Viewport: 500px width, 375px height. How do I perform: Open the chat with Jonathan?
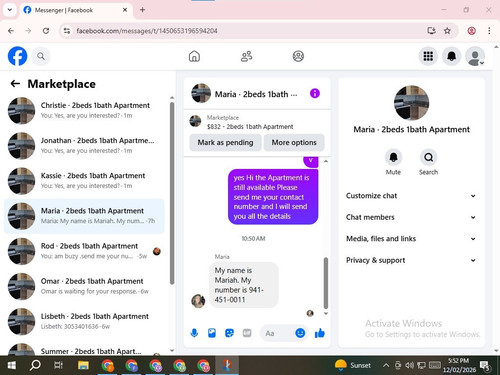(x=84, y=146)
